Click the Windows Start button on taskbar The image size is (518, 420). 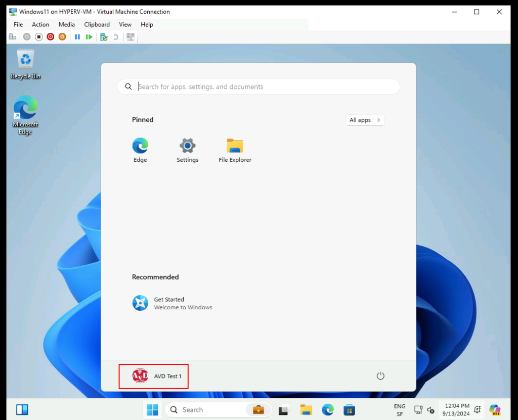(x=152, y=410)
